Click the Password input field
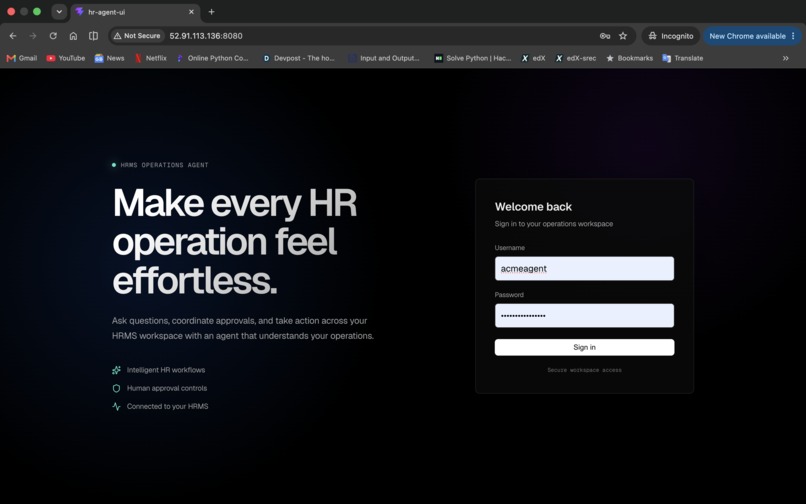 tap(584, 315)
